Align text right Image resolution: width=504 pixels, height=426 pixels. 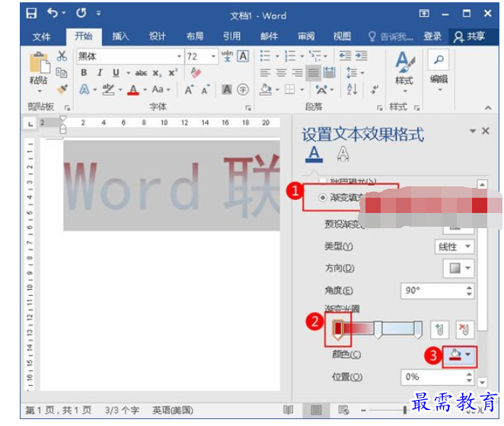click(x=298, y=73)
